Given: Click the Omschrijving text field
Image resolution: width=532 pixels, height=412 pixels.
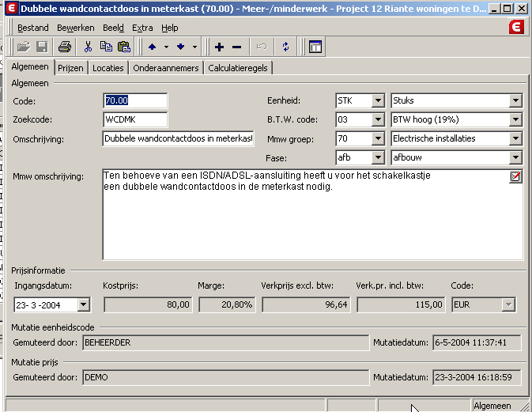Looking at the screenshot, I should click(178, 139).
